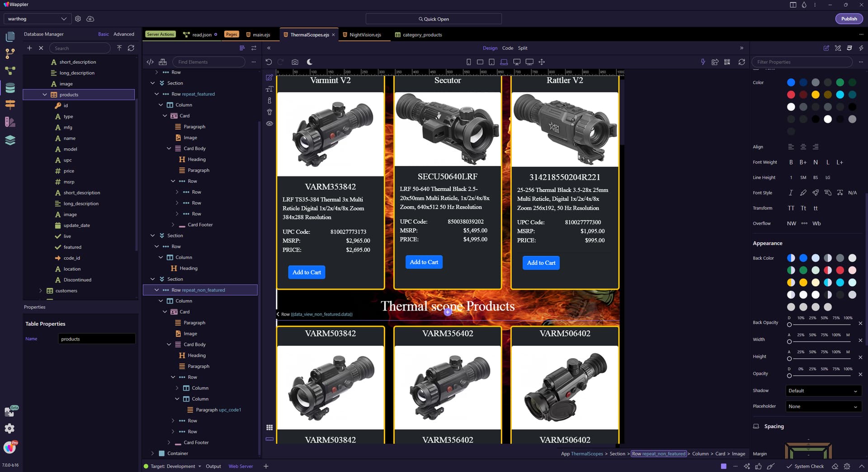Select the laptop viewport icon
The width and height of the screenshot is (868, 472).
tap(504, 62)
